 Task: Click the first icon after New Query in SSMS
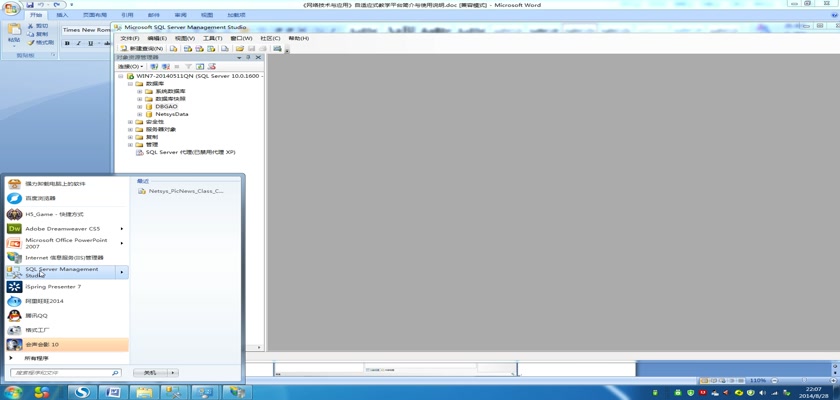click(x=174, y=48)
